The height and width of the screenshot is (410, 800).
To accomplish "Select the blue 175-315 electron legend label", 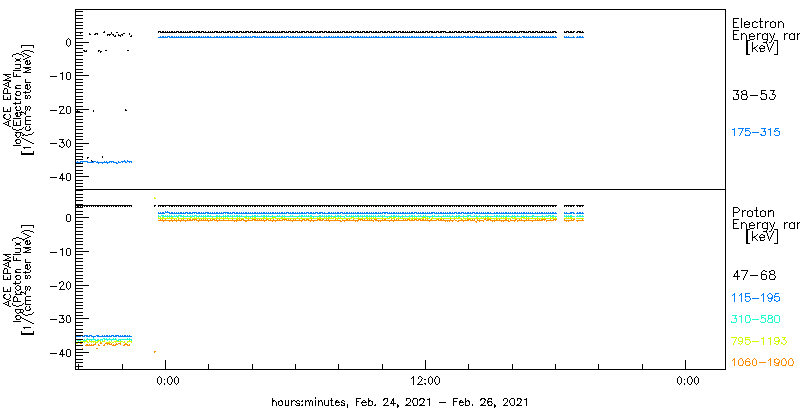I will tap(756, 133).
